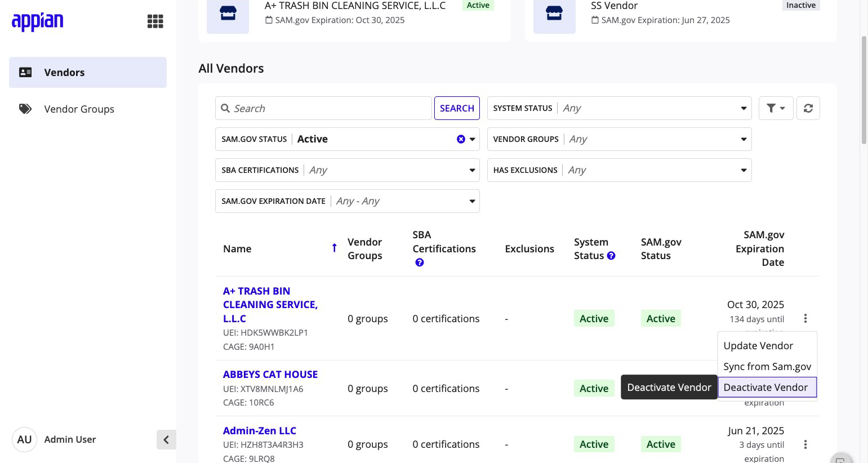Image resolution: width=868 pixels, height=463 pixels.
Task: Click the sort arrow beside the Name column
Action: click(334, 248)
